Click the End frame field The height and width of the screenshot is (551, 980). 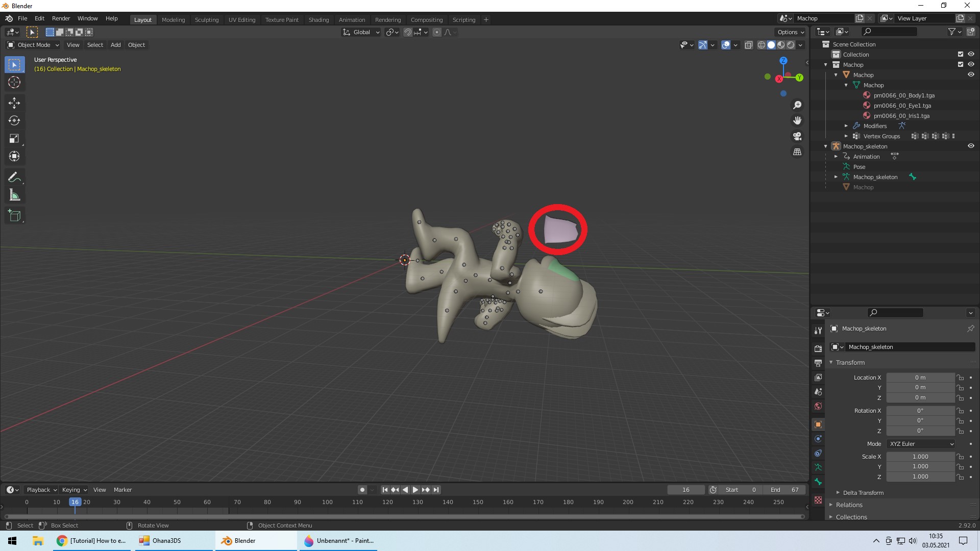785,490
